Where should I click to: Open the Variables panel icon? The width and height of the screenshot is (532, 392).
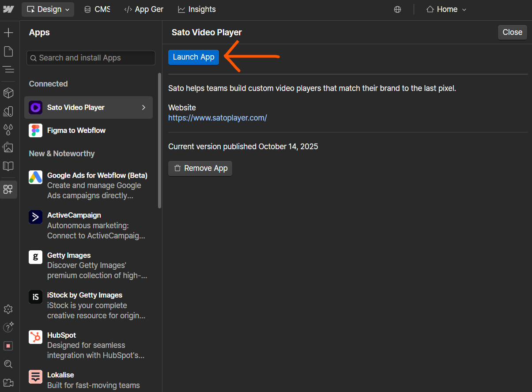point(8,111)
